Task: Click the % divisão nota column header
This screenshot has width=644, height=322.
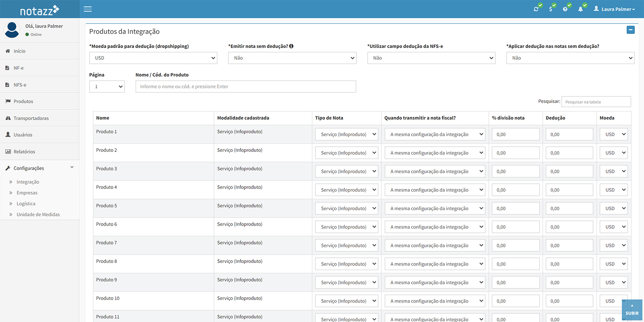Action: coord(516,118)
